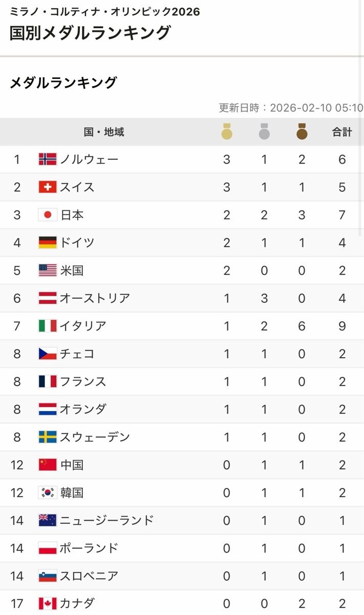This screenshot has width=364, height=615.
Task: Tap the New Zealand flag icon
Action: [x=48, y=520]
